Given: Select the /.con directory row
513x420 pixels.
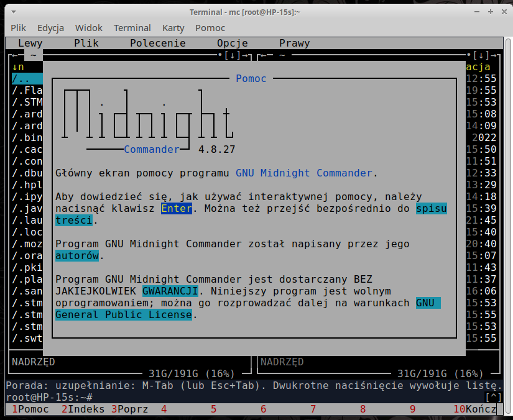Looking at the screenshot, I should tap(27, 161).
